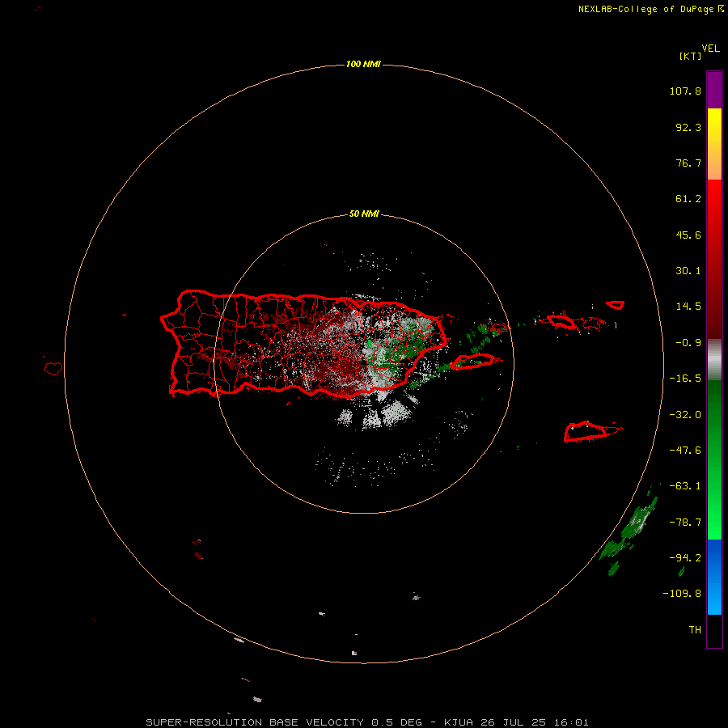Pick the blue segment of the color bar
The image size is (728, 728).
(x=714, y=577)
